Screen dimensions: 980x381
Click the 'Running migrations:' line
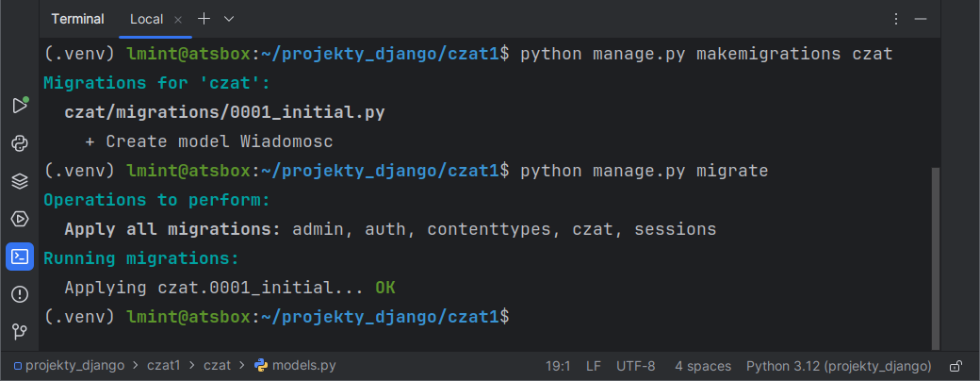pos(141,258)
